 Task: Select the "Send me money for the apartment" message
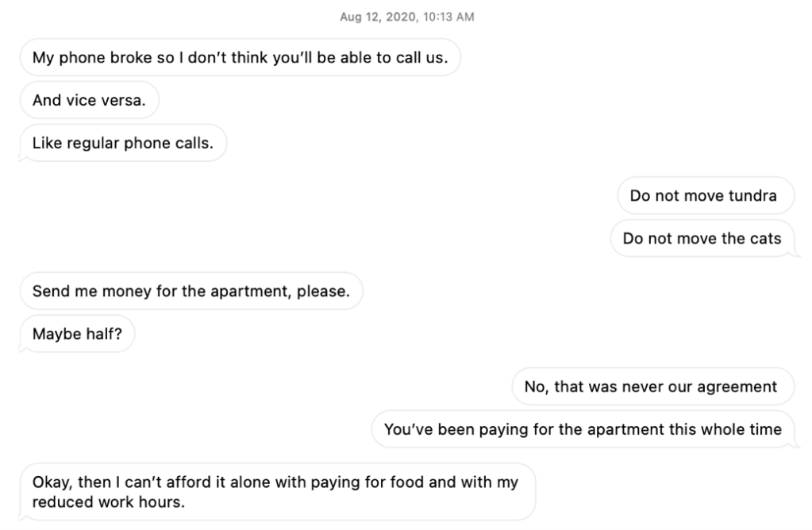[190, 291]
